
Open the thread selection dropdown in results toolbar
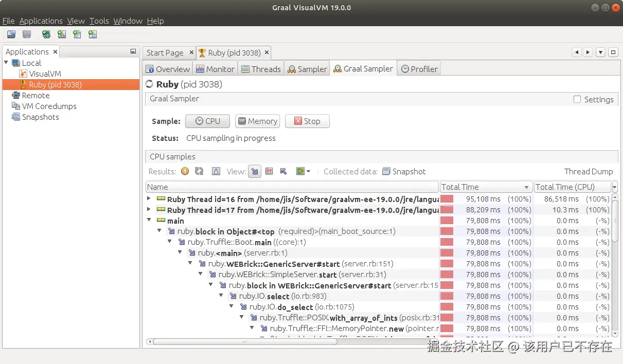coord(303,171)
